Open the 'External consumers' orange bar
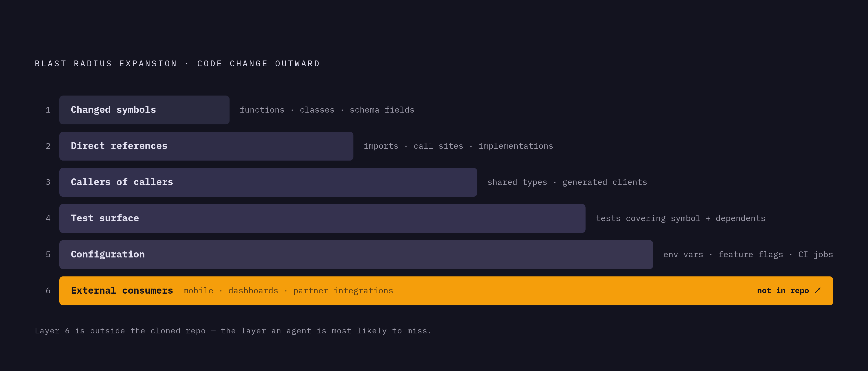 point(446,291)
